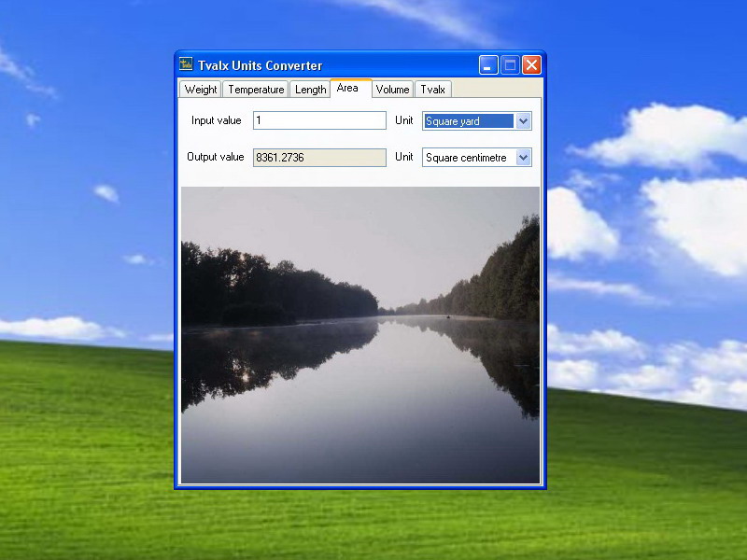Click the Unit label beside Square yard
This screenshot has height=560, width=747.
coord(404,120)
